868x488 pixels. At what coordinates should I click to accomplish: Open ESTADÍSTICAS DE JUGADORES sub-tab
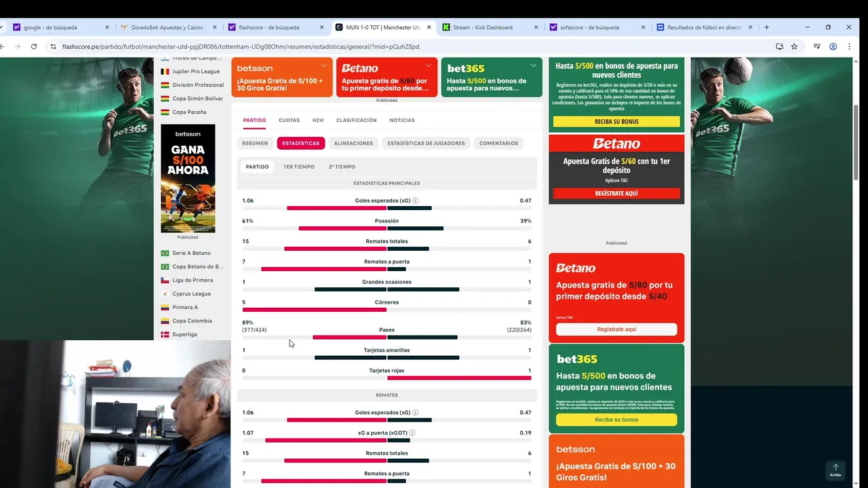[426, 143]
